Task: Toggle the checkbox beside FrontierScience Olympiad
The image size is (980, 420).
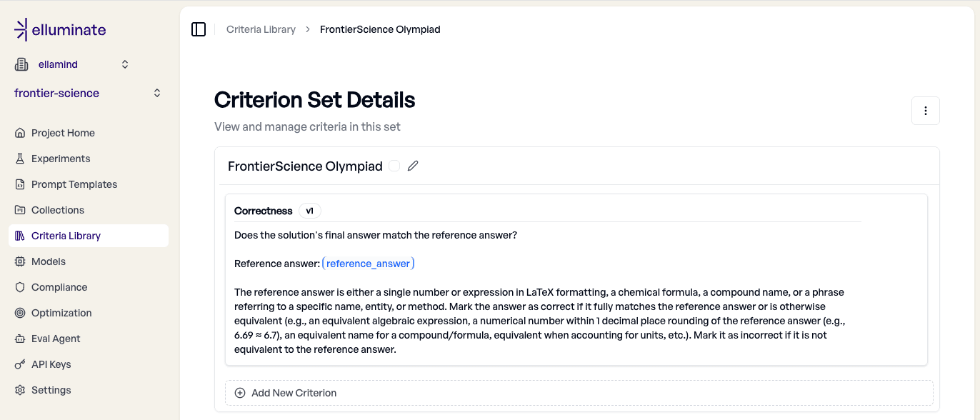Action: [394, 165]
